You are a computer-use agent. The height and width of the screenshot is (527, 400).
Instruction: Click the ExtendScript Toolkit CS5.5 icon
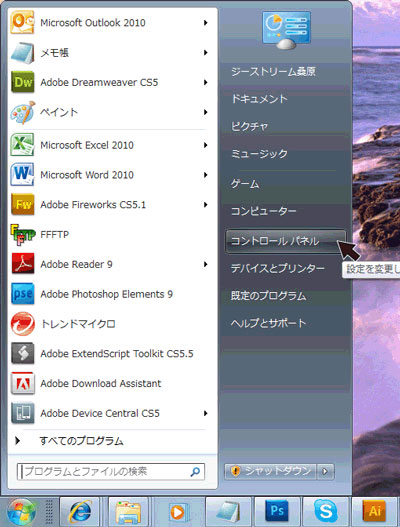(x=22, y=353)
